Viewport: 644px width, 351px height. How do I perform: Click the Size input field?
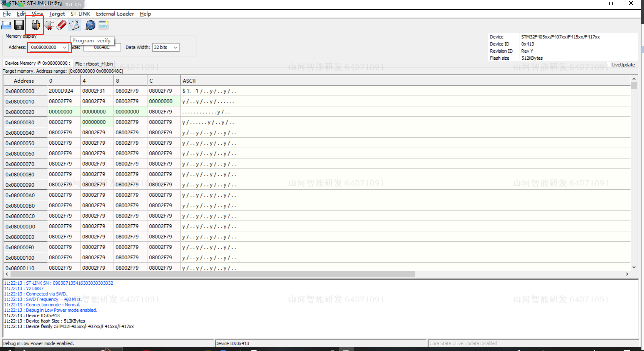(x=102, y=47)
